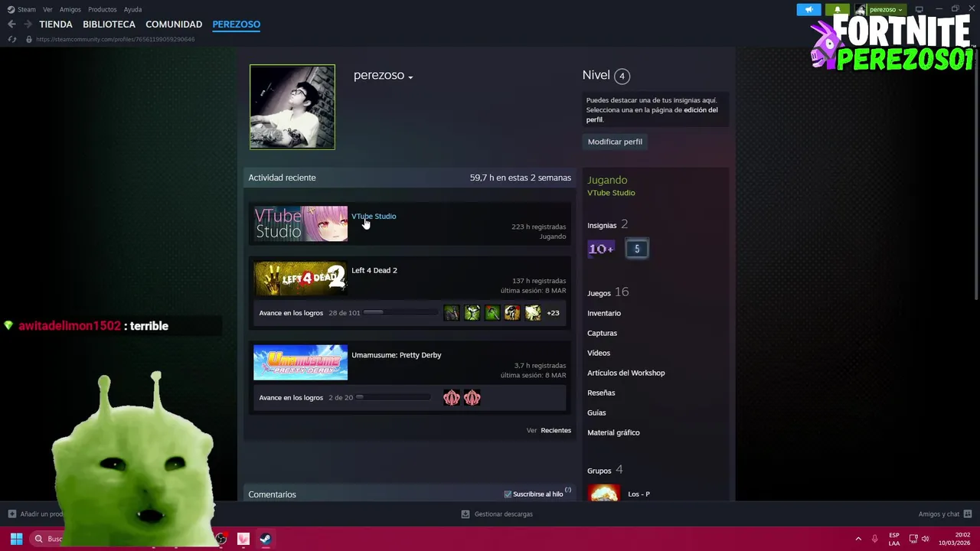Open the third Left 4 Dead 2 achievement icon

point(492,313)
